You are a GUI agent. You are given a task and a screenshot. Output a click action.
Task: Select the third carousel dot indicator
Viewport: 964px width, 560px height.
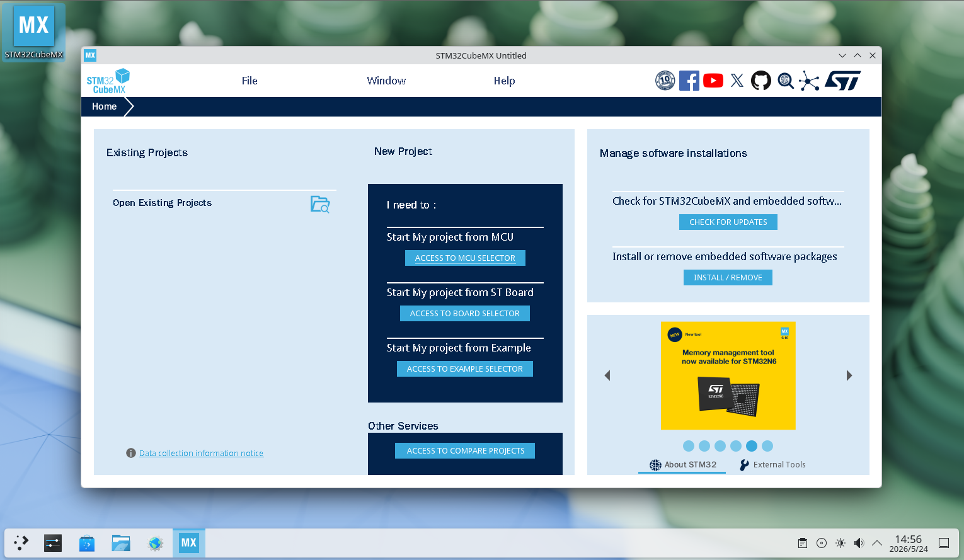(x=720, y=446)
